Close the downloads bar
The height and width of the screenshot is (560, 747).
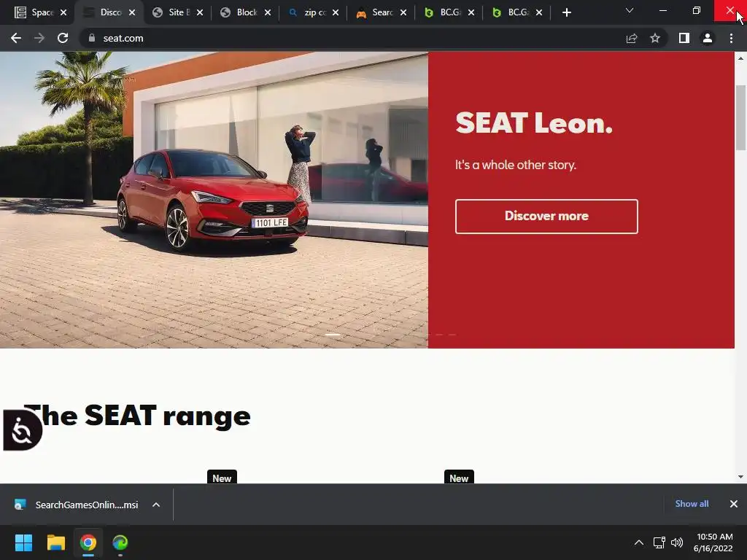pyautogui.click(x=734, y=504)
